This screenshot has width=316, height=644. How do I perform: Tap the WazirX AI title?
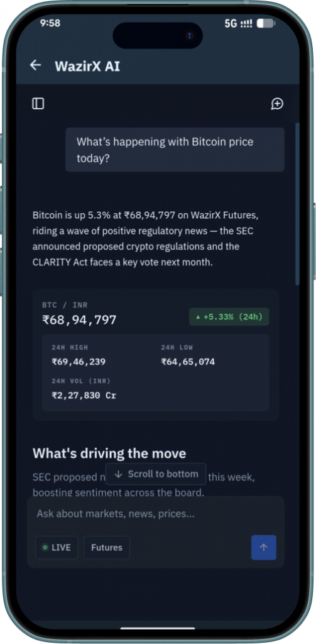[x=87, y=66]
